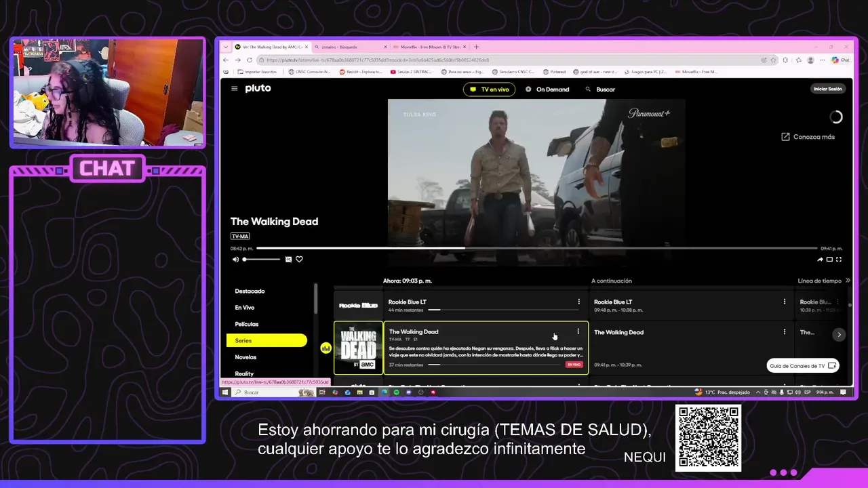Open weather widget showing 13°C
This screenshot has height=488, width=868.
(x=723, y=392)
